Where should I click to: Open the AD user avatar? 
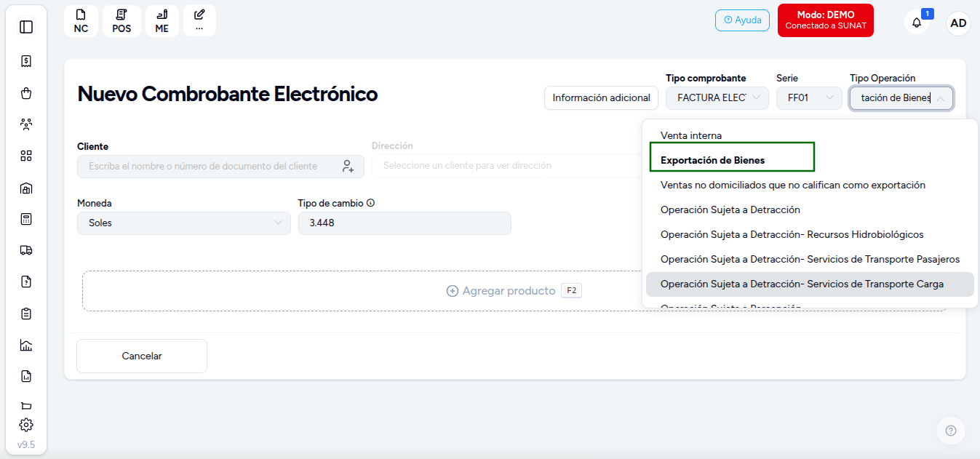point(958,23)
